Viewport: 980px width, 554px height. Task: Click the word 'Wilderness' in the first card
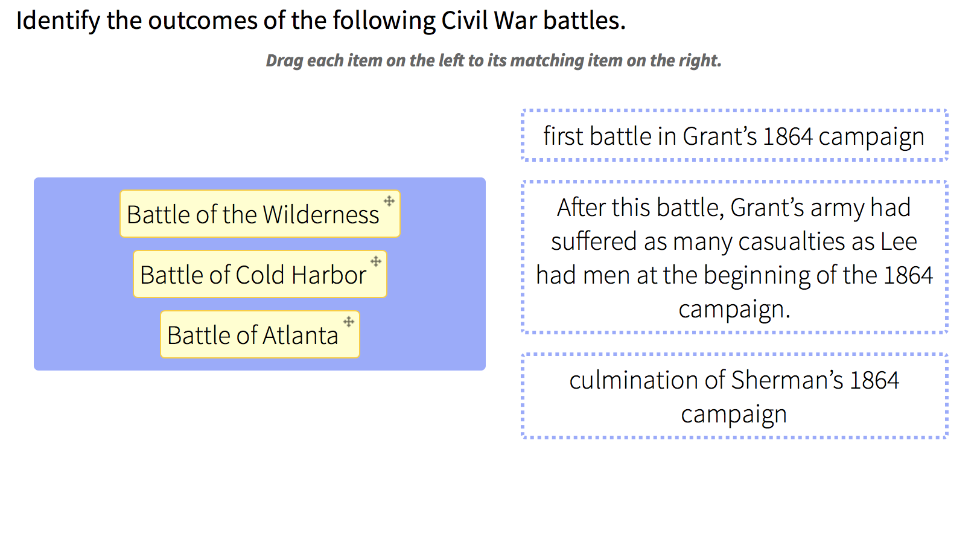(321, 215)
